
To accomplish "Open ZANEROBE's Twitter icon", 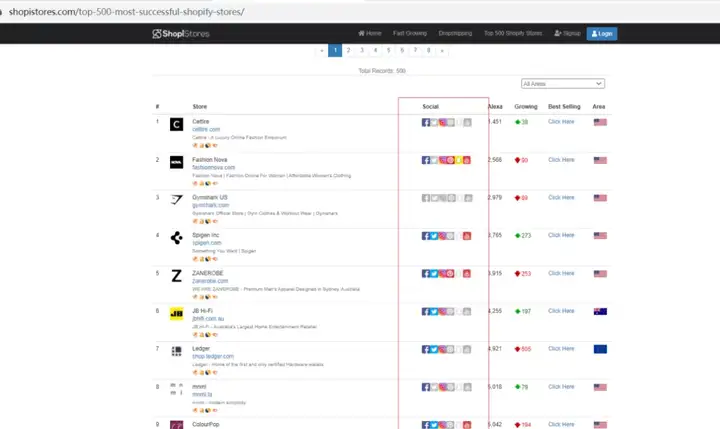I will point(434,273).
